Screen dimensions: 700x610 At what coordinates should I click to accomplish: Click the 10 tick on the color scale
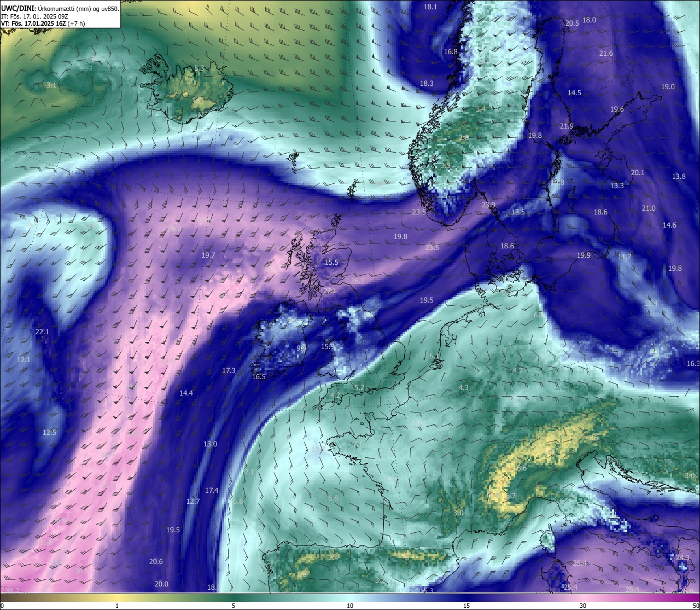[350, 606]
